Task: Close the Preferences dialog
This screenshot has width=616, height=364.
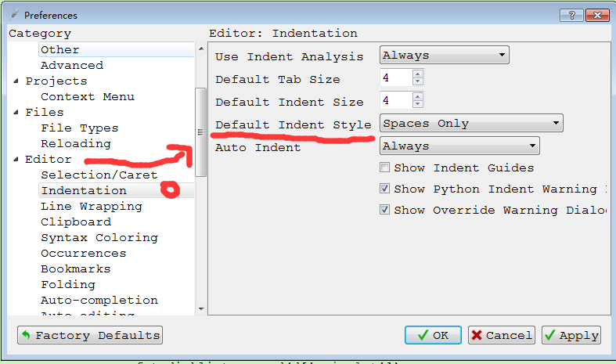Action: pos(597,16)
